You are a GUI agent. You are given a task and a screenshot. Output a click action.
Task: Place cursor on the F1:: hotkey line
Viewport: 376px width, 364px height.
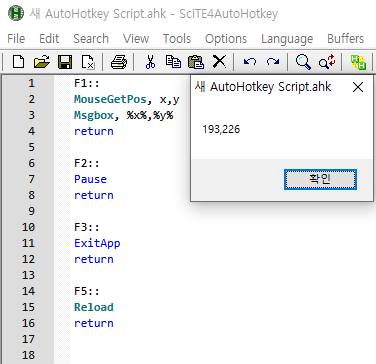(x=87, y=83)
